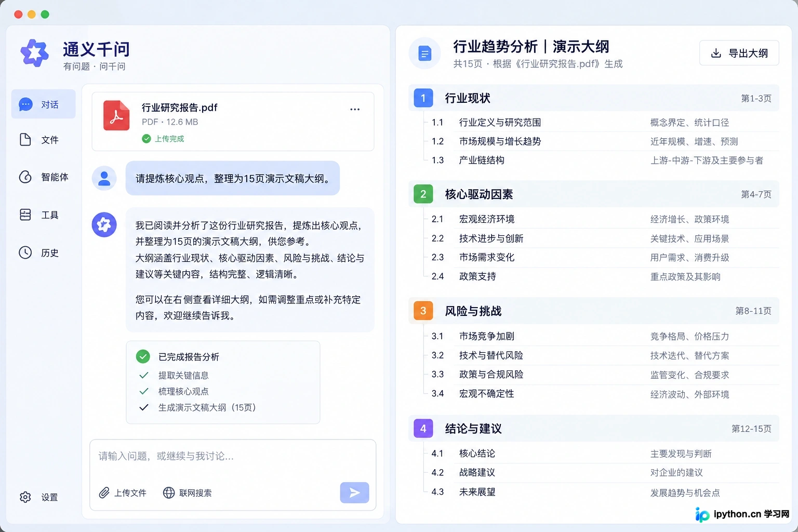Click outline row 1.1 行业定义与研究范围
This screenshot has height=532, width=798.
pyautogui.click(x=603, y=123)
